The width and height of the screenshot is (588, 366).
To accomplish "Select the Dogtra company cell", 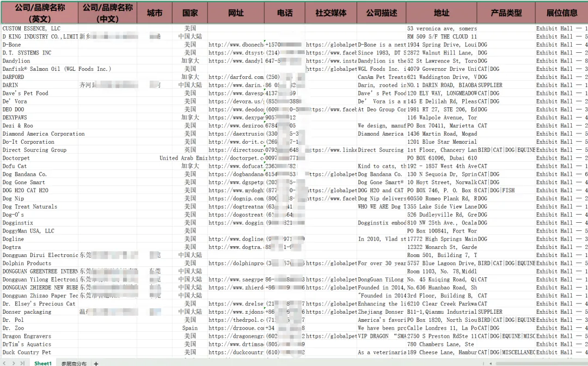I will tap(40, 247).
